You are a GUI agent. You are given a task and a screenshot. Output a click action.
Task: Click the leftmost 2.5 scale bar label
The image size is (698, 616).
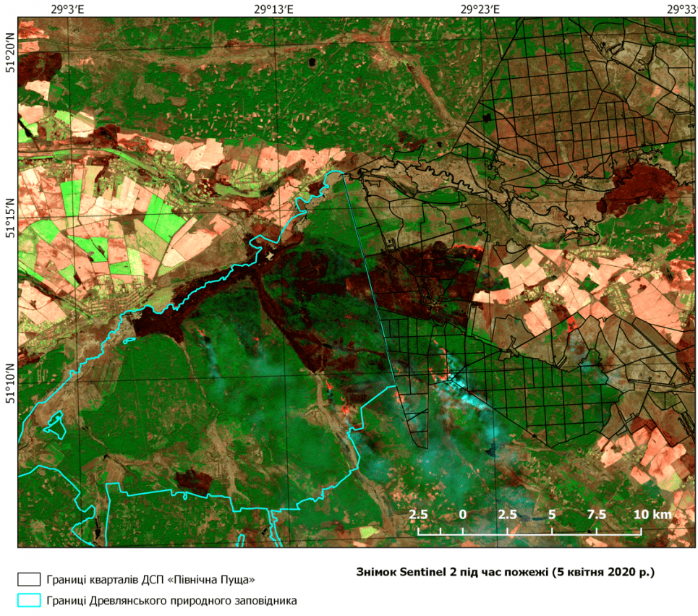pos(418,515)
